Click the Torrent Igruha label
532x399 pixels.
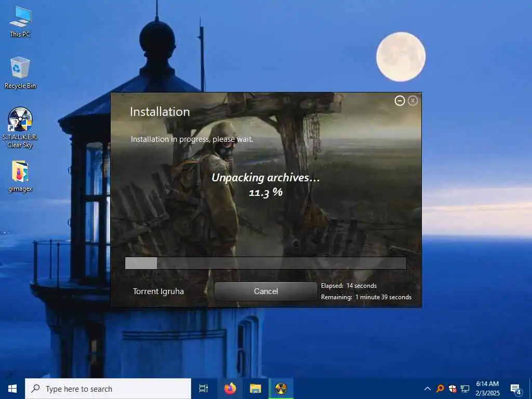158,291
